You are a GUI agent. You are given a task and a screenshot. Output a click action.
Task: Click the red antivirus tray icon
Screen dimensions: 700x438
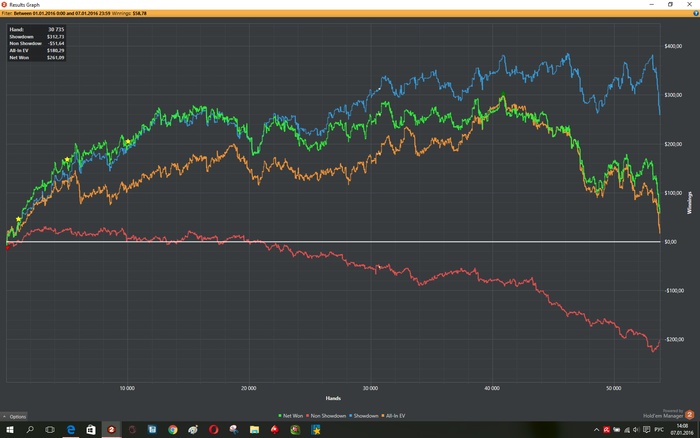pos(607,430)
